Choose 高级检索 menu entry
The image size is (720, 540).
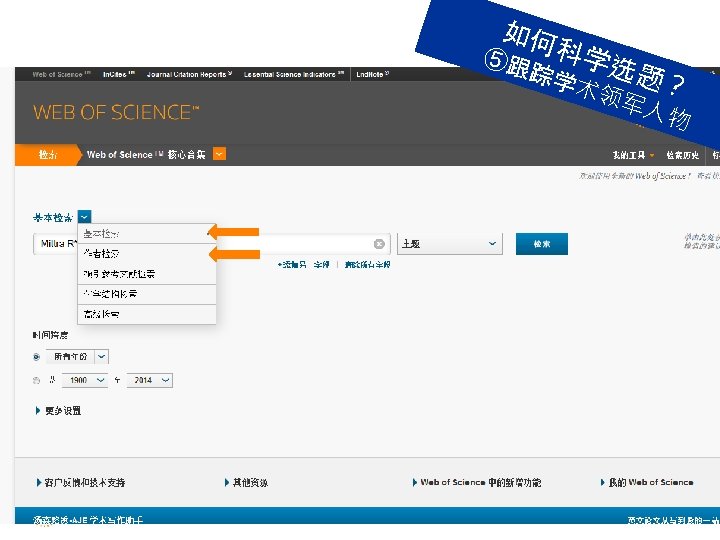coord(147,314)
